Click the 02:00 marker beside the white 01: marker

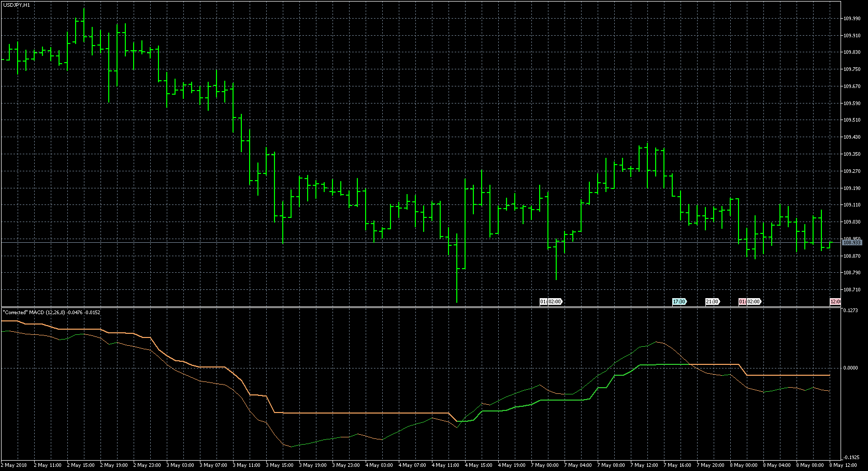click(x=555, y=302)
